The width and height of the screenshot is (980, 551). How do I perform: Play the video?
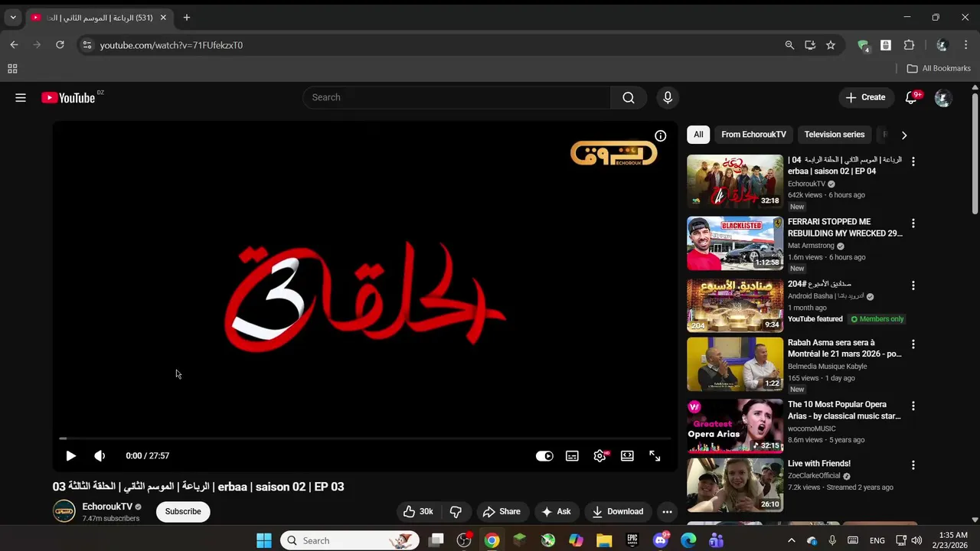coord(70,455)
